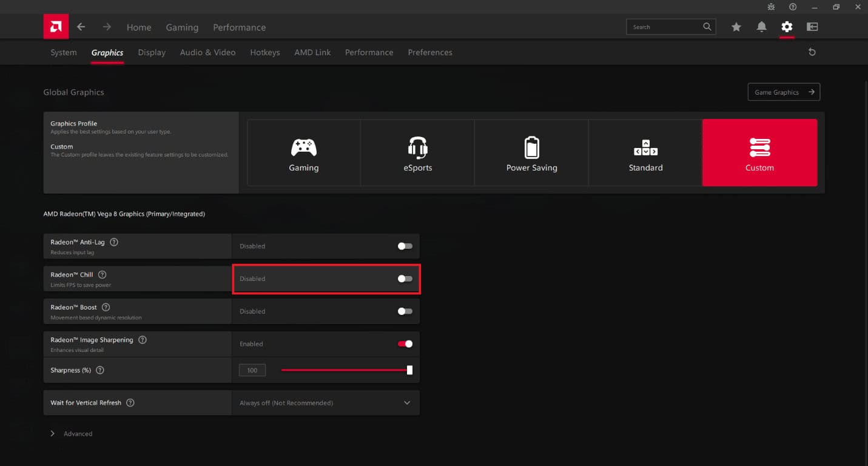The width and height of the screenshot is (868, 466).
Task: Switch to the Preferences tab
Action: tap(430, 53)
